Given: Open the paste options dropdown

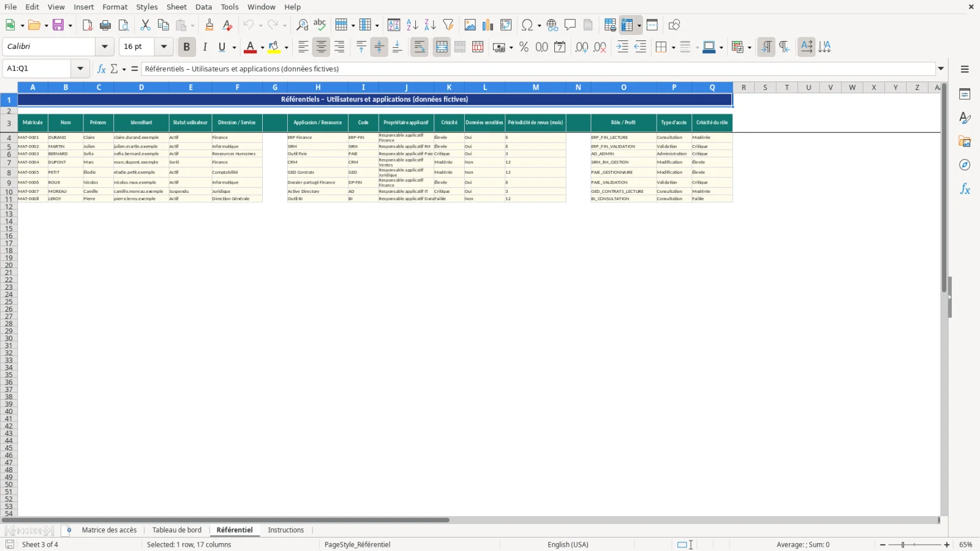Looking at the screenshot, I should 192,25.
